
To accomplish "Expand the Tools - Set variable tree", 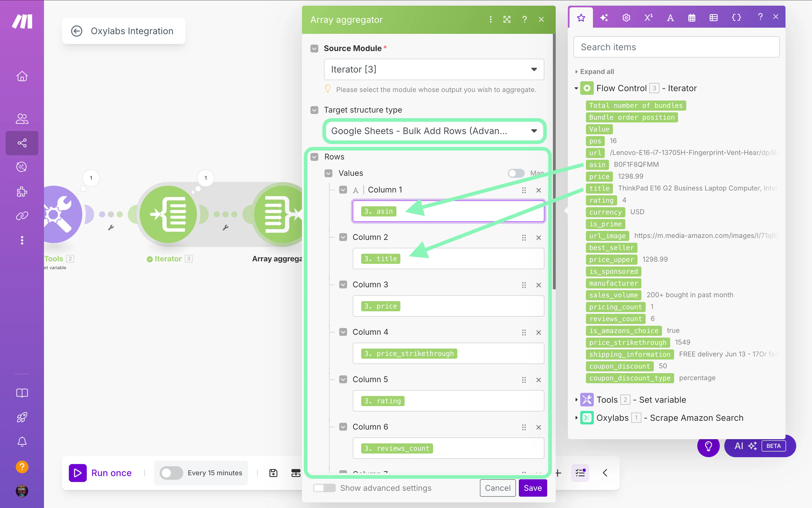I will (x=576, y=400).
